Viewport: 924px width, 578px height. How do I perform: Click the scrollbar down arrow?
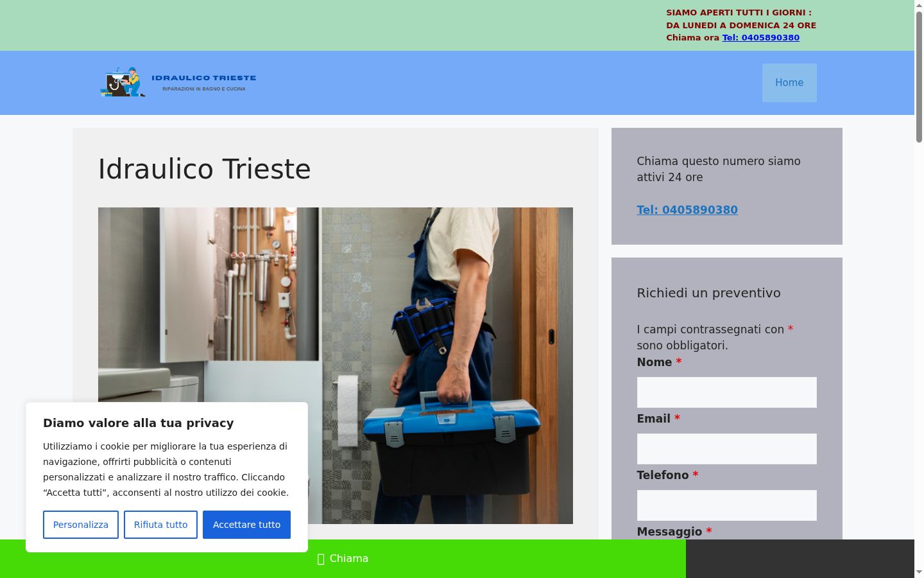pos(919,572)
